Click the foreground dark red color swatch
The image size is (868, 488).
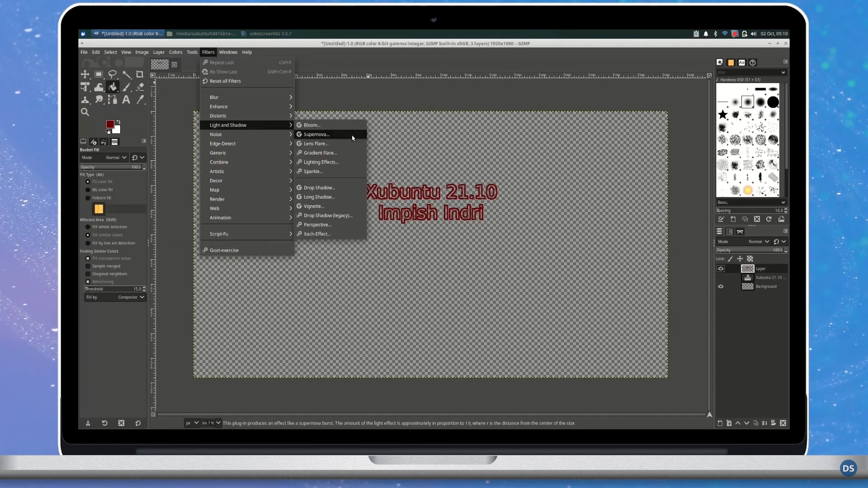click(x=110, y=124)
